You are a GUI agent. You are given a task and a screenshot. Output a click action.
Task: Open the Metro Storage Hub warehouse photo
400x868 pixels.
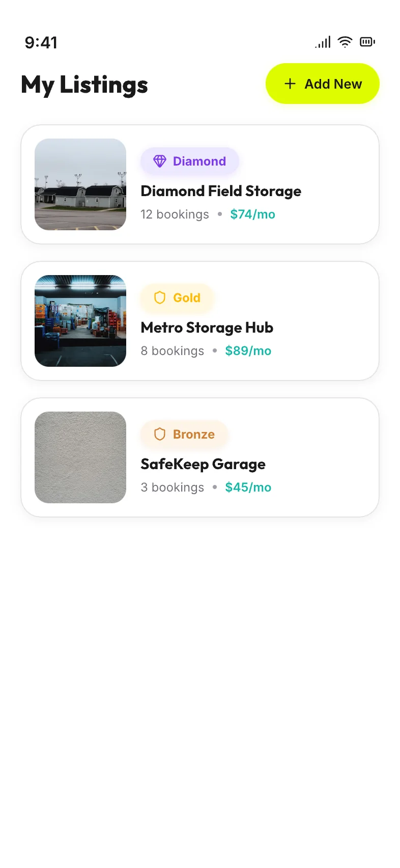pyautogui.click(x=80, y=321)
